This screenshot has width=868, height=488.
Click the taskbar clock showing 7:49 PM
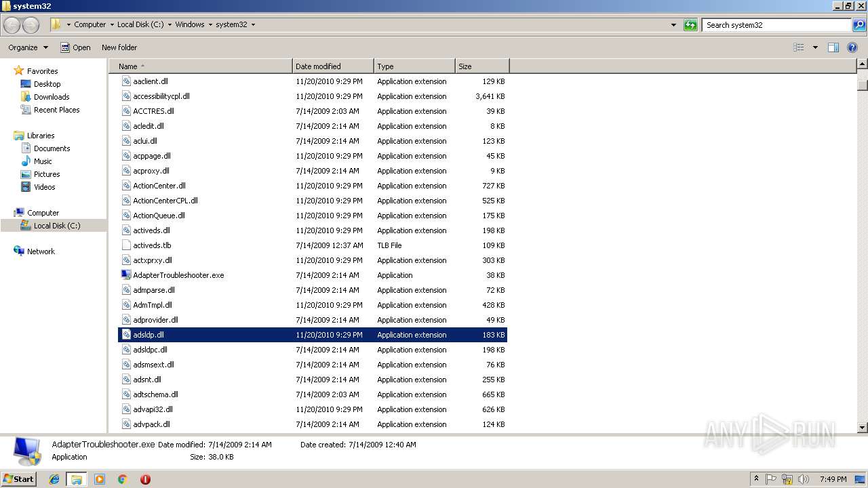click(833, 479)
